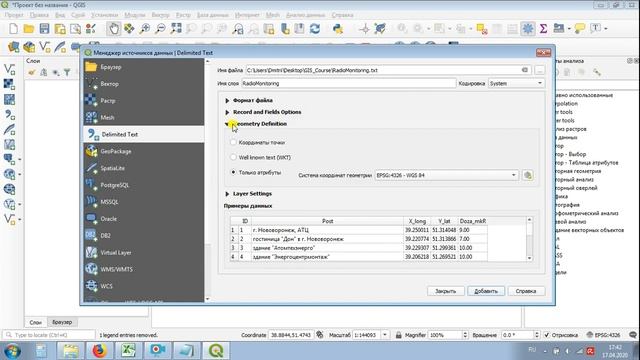Open the 'Кодировка' System dropdown
This screenshot has width=640, height=360.
(x=516, y=83)
